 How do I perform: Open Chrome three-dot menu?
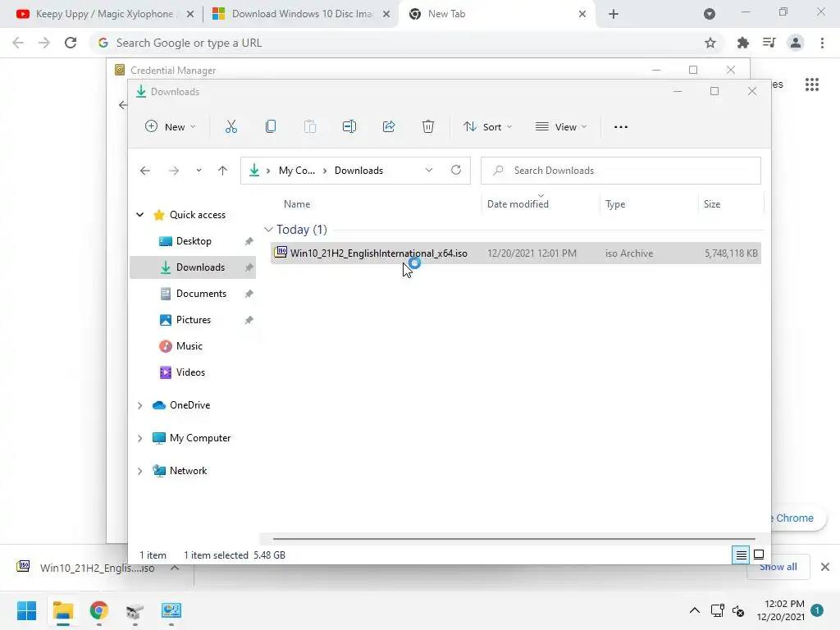(x=822, y=43)
